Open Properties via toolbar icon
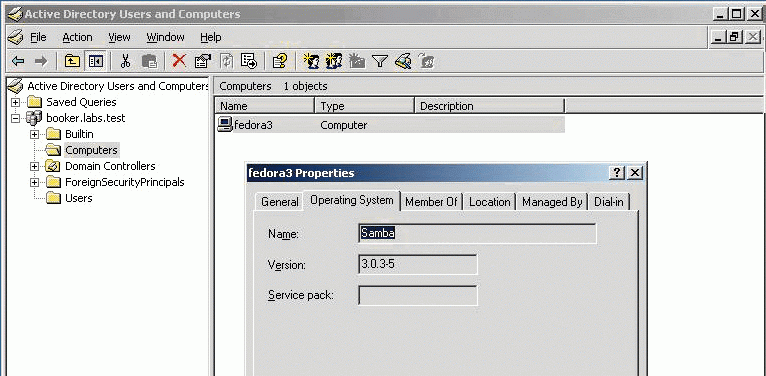 [202, 61]
